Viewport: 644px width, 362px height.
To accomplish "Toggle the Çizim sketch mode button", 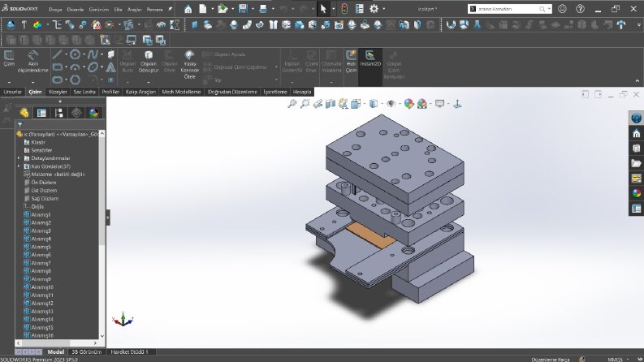I will [x=9, y=58].
